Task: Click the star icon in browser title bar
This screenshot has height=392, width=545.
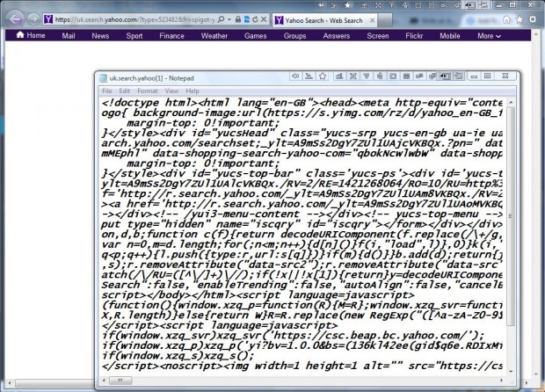Action: (x=347, y=5)
